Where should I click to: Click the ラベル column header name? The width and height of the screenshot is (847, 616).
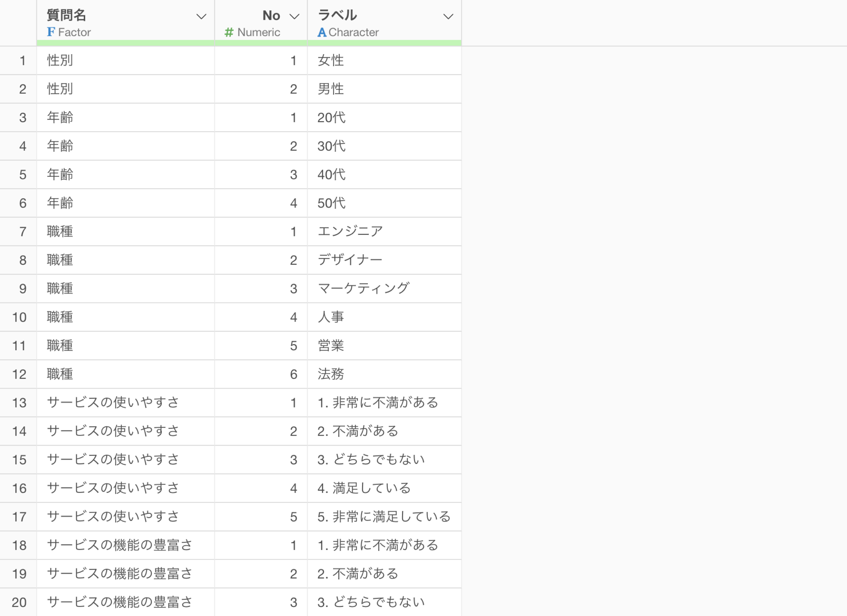(337, 15)
